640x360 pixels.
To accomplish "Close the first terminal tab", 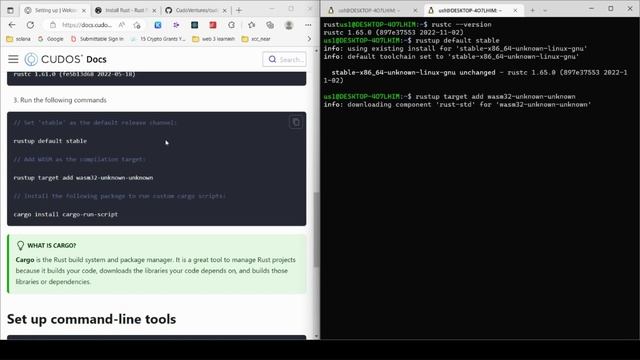I will click(x=415, y=10).
